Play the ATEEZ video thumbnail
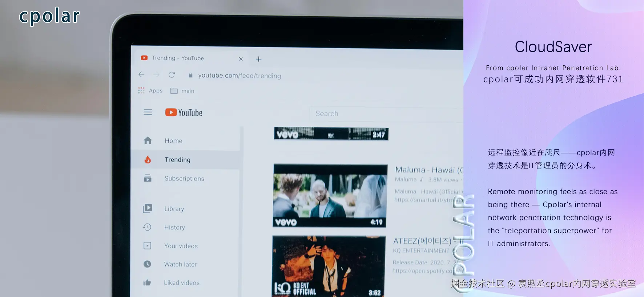 point(329,266)
